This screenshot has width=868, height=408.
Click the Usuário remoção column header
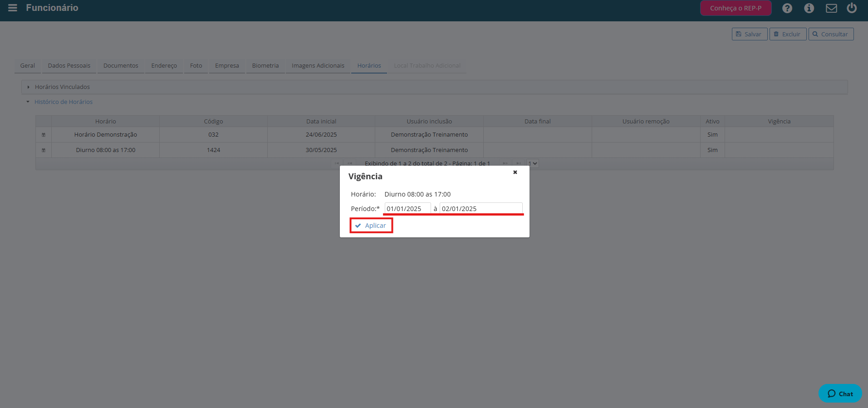(646, 121)
